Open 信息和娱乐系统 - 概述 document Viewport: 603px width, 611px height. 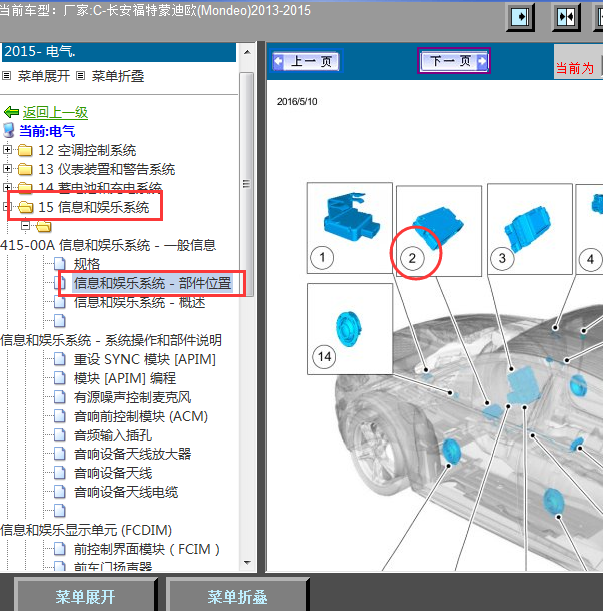tap(139, 302)
